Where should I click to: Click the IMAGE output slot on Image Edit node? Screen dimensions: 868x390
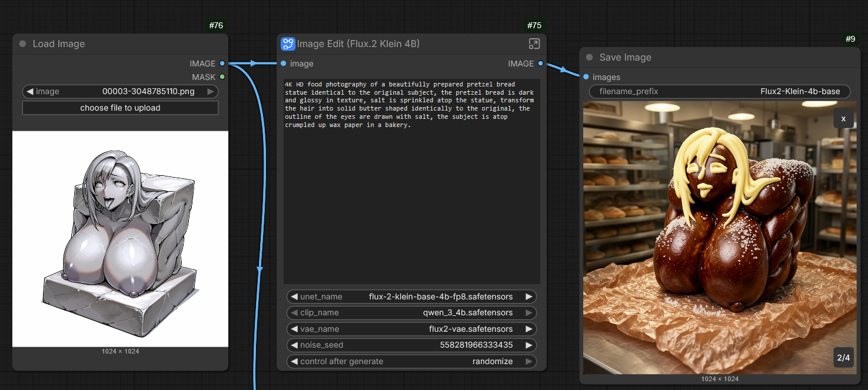pyautogui.click(x=540, y=64)
